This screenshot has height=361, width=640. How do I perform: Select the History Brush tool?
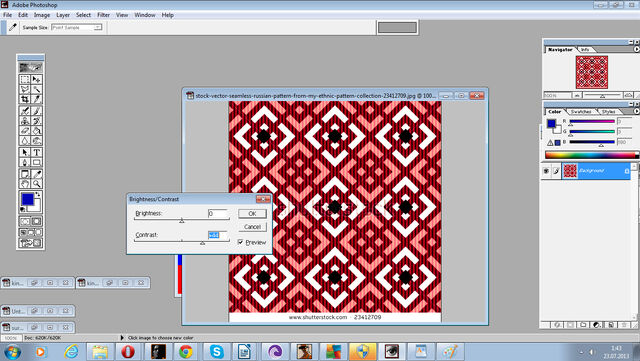36,121
